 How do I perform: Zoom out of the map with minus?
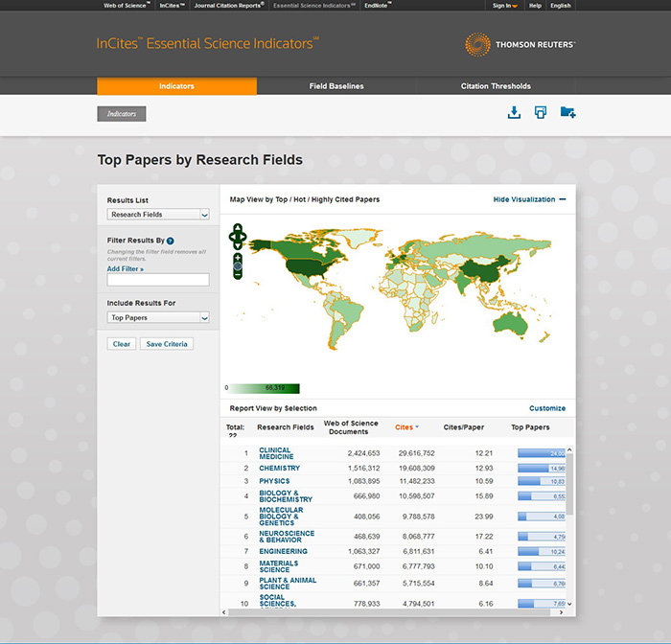coord(238,275)
